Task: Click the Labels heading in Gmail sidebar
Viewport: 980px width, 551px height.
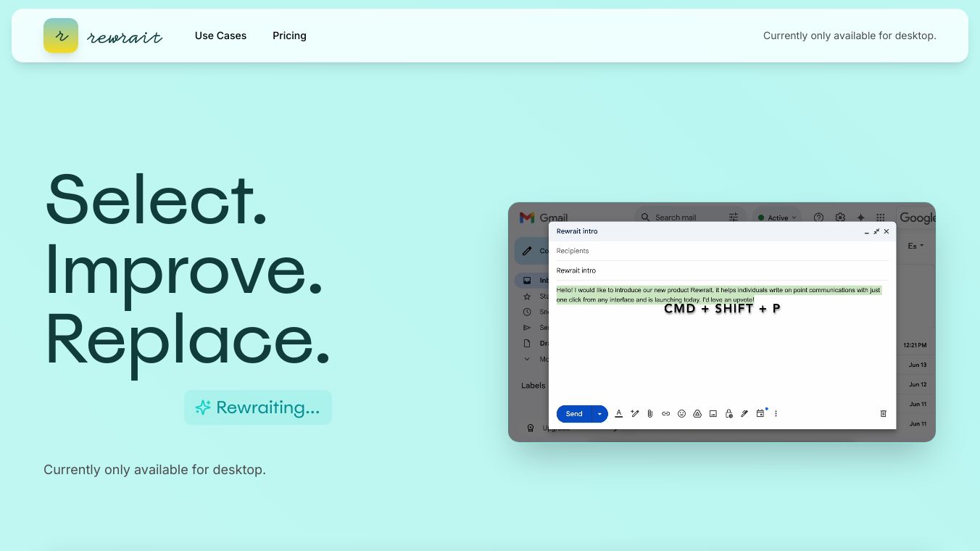Action: click(x=533, y=386)
